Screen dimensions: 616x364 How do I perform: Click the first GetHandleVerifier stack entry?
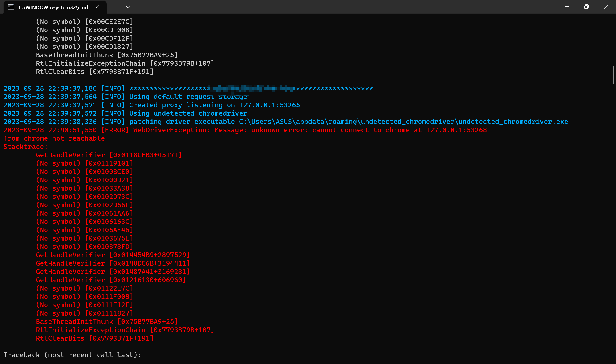[x=109, y=155]
